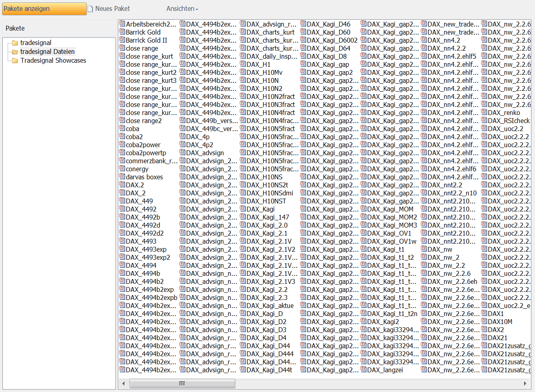Select the icon beside DAX_renko
Viewport: 535px width, 392px height.
pos(484,112)
